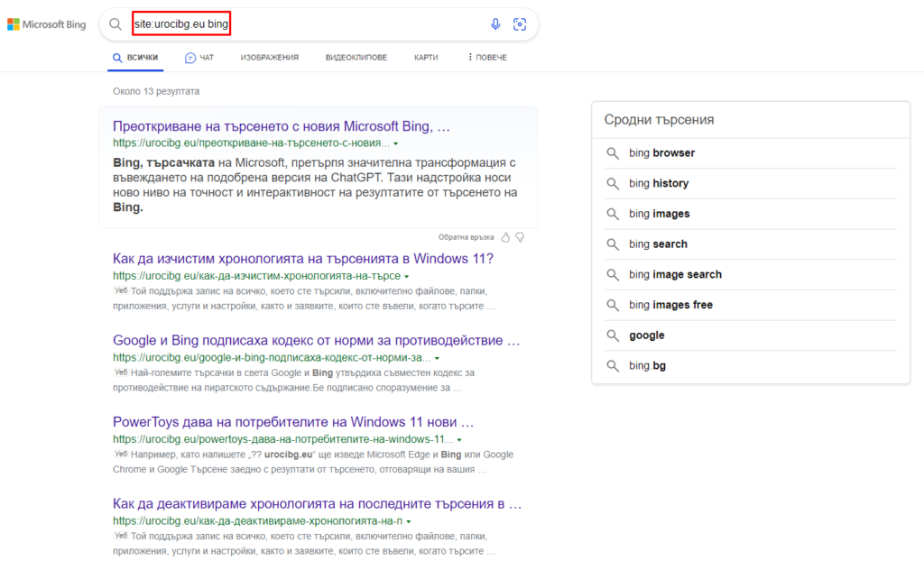Click search icon beside bing images
Screen dimensions: 924x561
coord(613,214)
